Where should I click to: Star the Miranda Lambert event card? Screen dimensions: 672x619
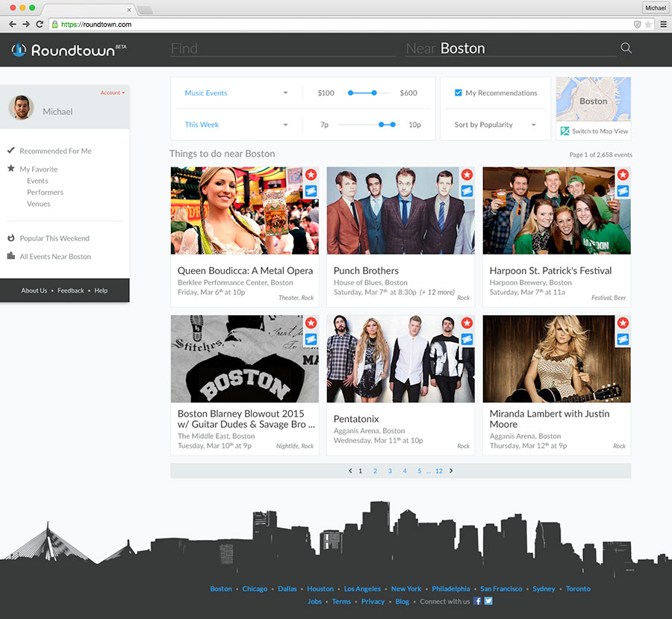(623, 323)
